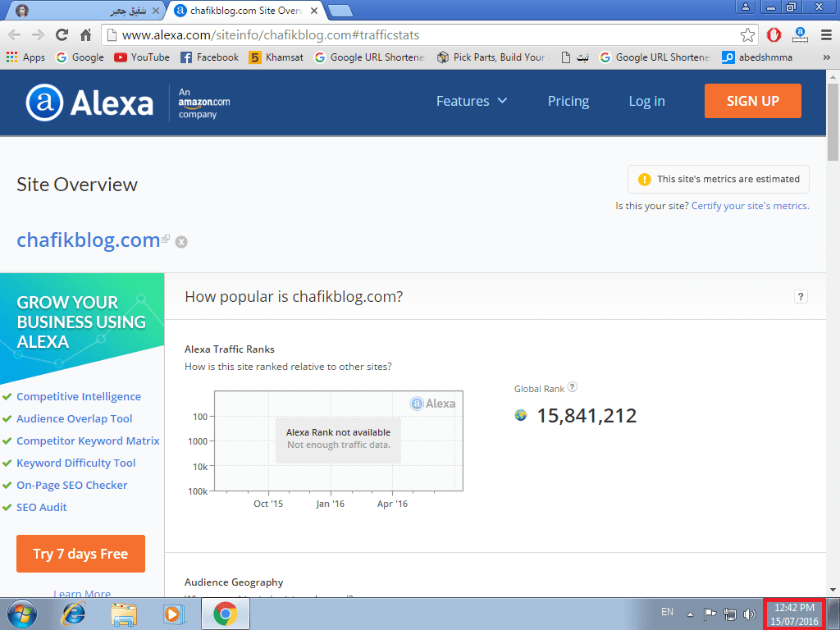Image resolution: width=840 pixels, height=630 pixels.
Task: Open the Pick Parts, Build Your bookmark
Action: (x=492, y=57)
